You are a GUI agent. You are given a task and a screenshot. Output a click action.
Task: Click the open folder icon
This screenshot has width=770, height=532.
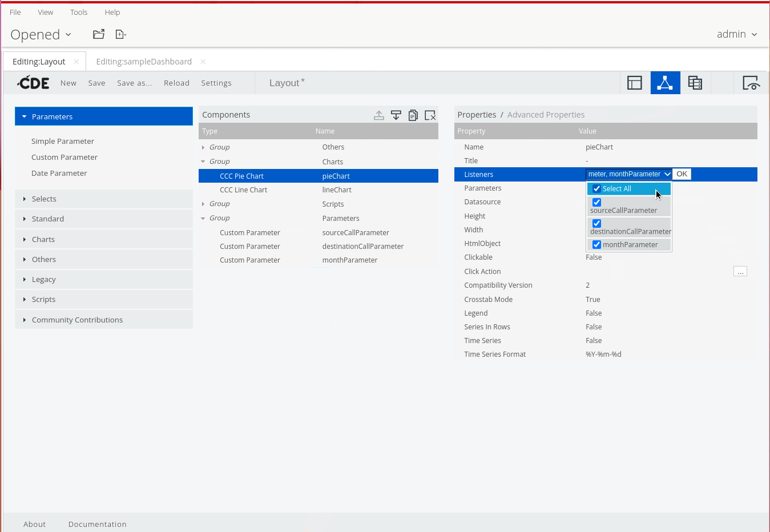(99, 34)
